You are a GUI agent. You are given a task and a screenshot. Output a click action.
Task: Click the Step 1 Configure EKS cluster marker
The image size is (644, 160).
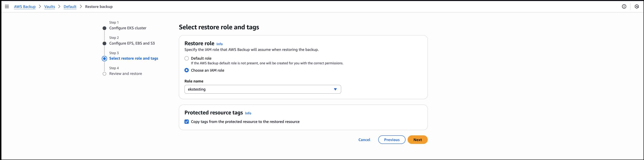[x=105, y=28]
